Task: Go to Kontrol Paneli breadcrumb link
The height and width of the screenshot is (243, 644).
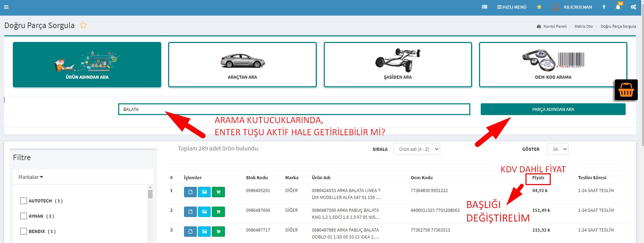Action: point(555,26)
